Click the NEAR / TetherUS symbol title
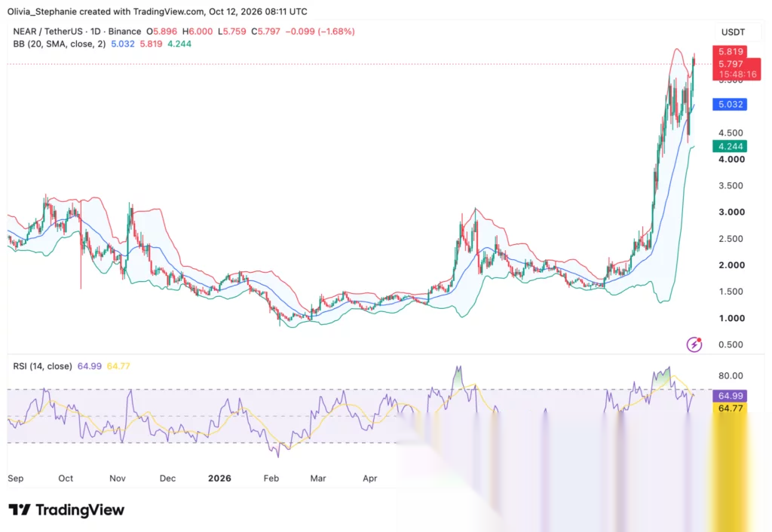772x532 pixels. coord(77,32)
